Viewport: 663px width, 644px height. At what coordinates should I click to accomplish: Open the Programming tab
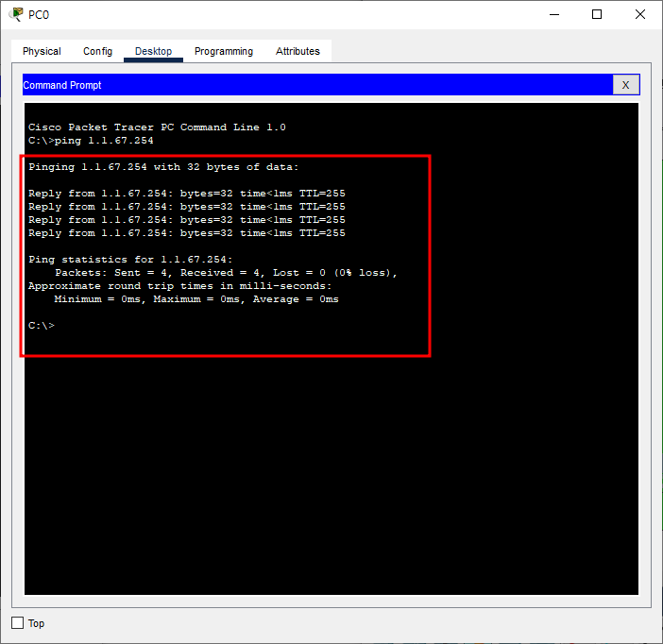224,51
